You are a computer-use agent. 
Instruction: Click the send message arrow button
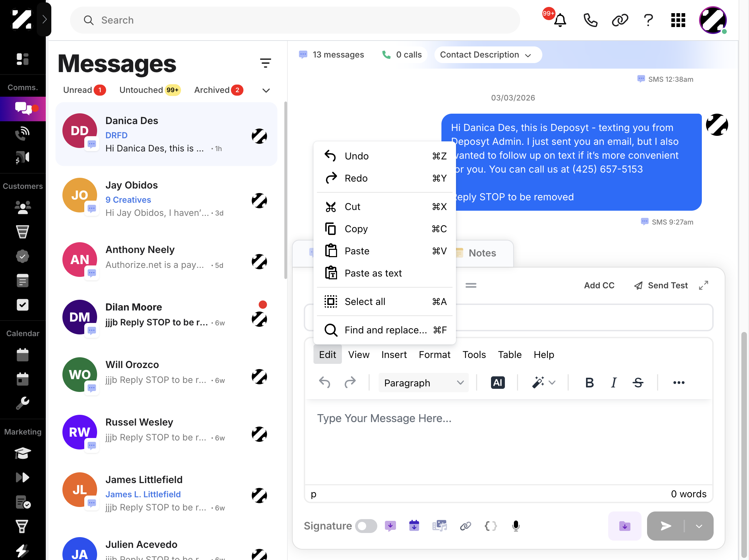click(666, 526)
